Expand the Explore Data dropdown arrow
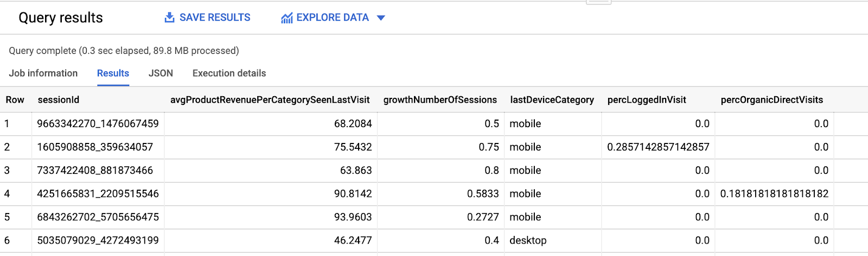Viewport: 868px width, 256px height. coord(381,18)
